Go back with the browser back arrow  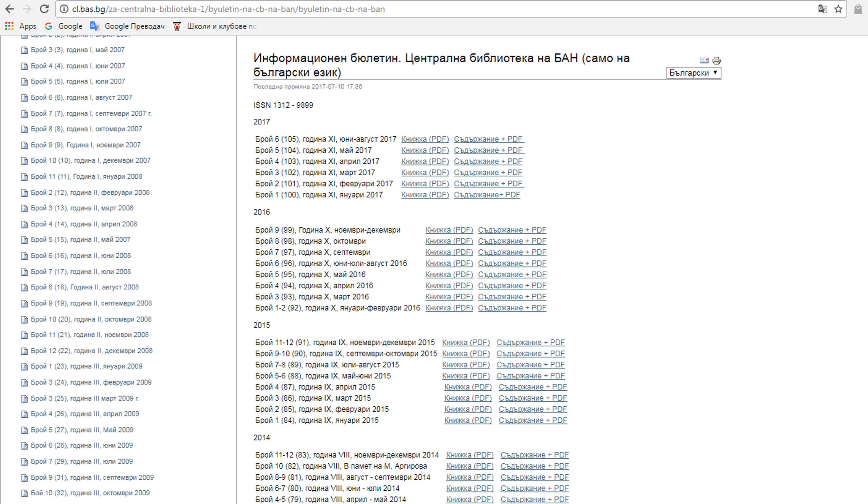coord(9,9)
